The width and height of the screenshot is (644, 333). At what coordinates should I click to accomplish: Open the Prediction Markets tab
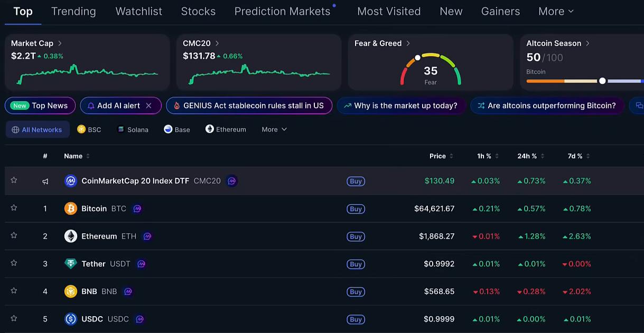coord(282,11)
